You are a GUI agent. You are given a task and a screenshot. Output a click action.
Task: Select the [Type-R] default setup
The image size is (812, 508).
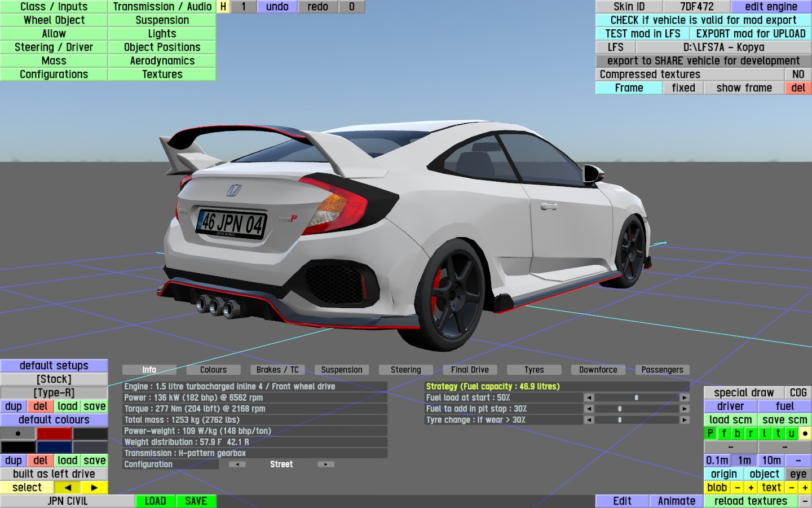point(54,393)
